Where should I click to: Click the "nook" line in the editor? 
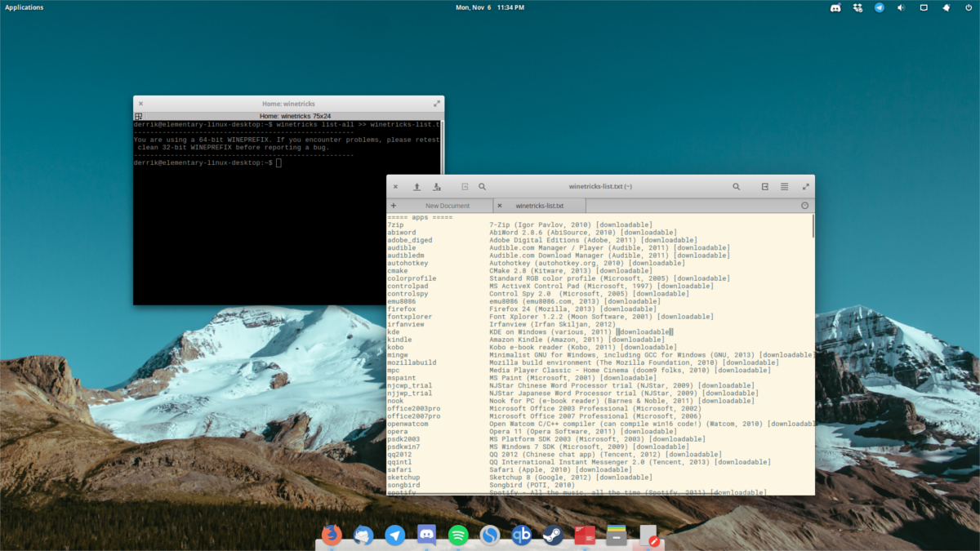[x=395, y=401]
